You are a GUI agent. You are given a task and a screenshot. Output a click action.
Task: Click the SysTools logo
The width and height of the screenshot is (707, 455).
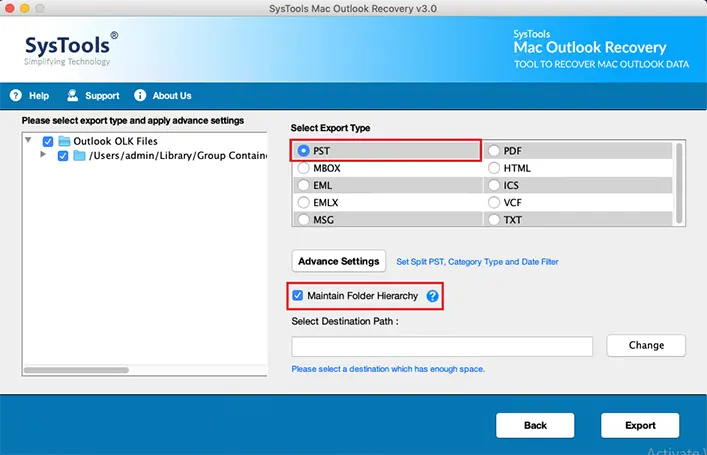(72, 49)
